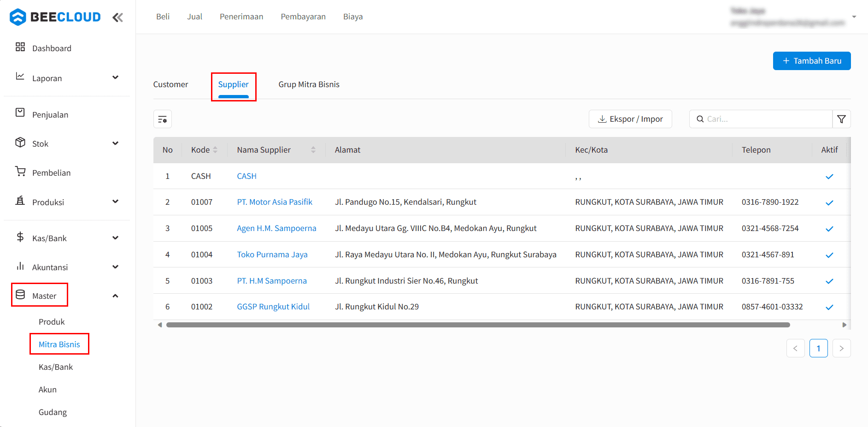Expand the Akuntansi menu chevron

click(116, 267)
